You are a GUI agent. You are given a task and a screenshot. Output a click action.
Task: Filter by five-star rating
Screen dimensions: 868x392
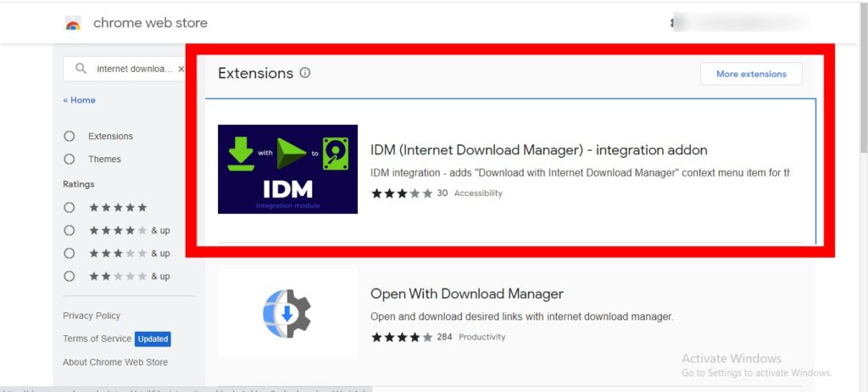(70, 207)
